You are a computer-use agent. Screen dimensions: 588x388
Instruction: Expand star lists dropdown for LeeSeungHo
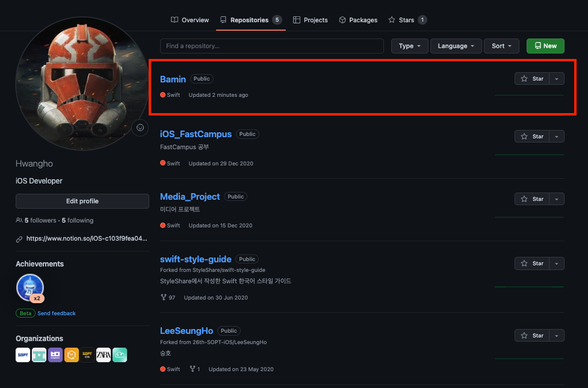[x=557, y=336]
